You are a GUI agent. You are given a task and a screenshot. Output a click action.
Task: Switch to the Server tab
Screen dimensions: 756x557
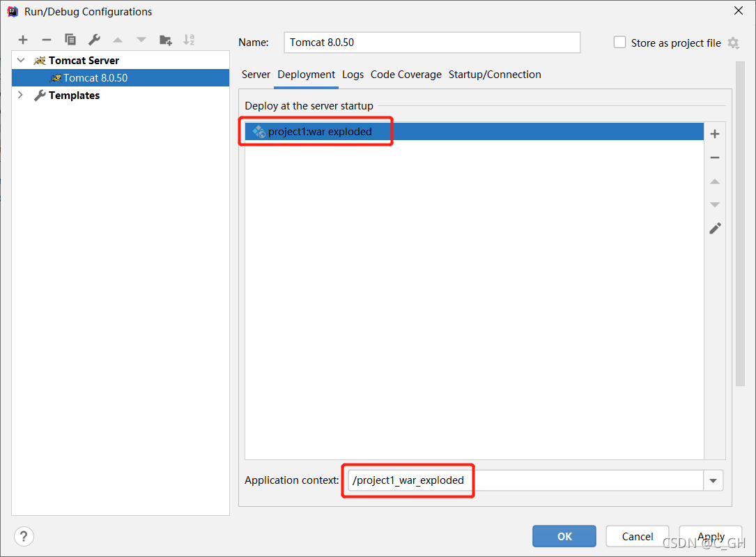tap(256, 75)
